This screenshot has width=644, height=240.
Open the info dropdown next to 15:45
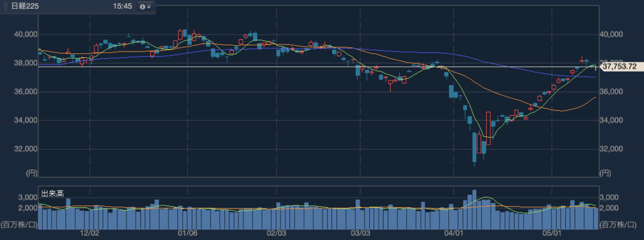coord(145,7)
